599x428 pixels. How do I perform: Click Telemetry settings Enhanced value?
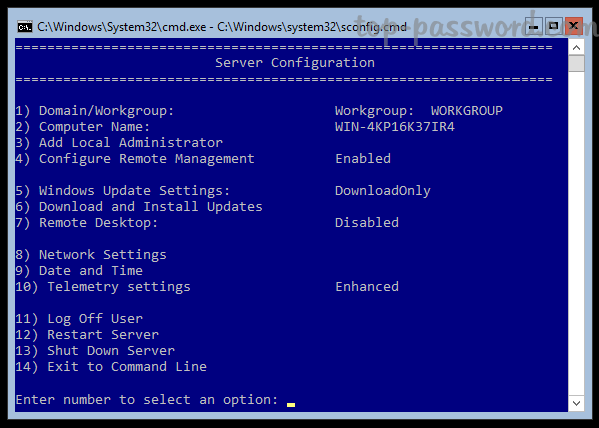(367, 287)
